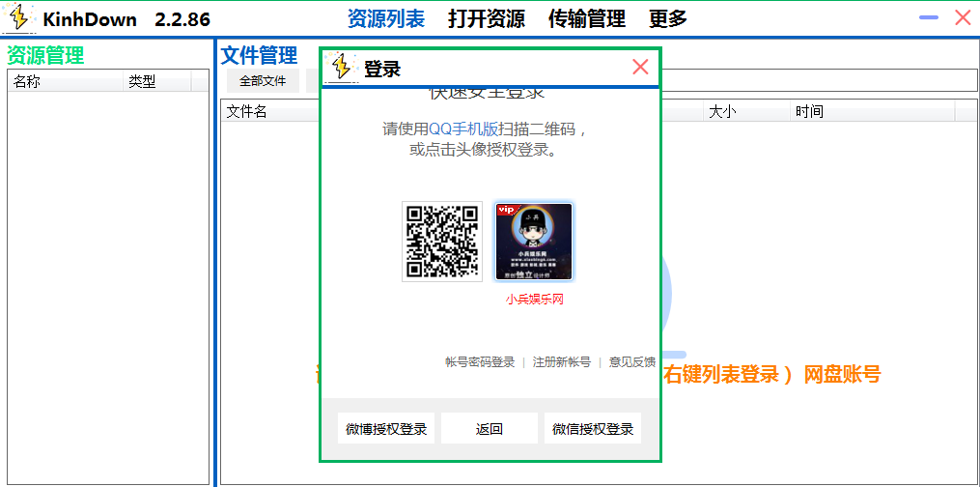Screen dimensions: 980x487
Task: Click the QQ手机版 link
Action: coord(463,129)
